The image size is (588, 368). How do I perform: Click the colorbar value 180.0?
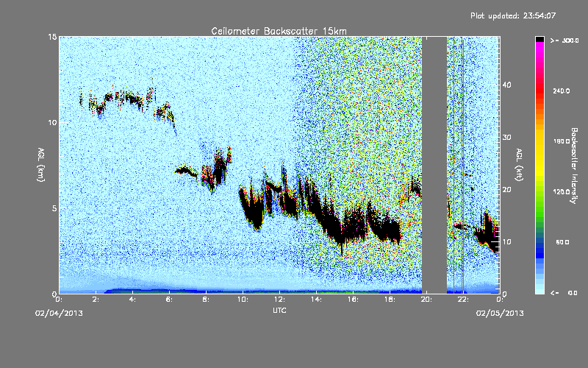[x=562, y=141]
